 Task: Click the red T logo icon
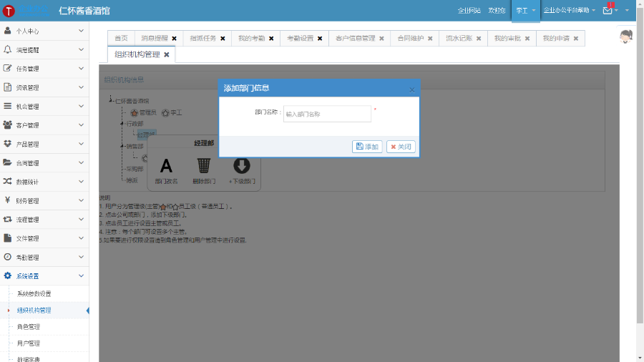pos(9,11)
